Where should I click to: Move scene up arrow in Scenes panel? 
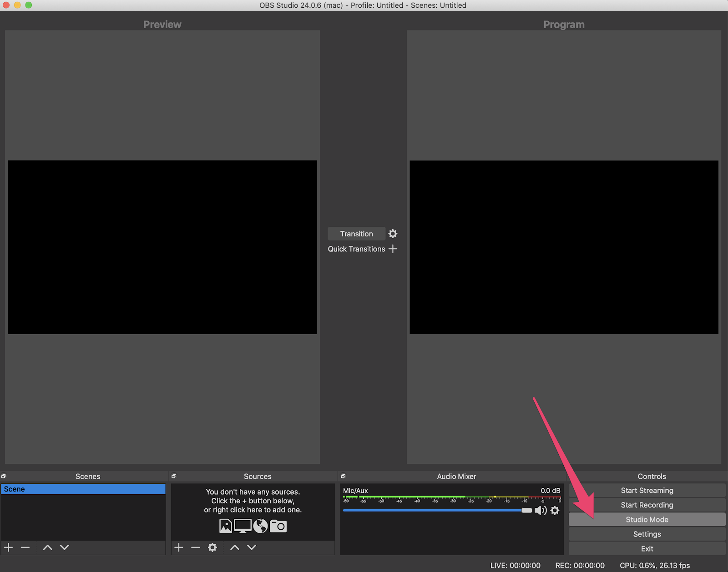tap(47, 547)
